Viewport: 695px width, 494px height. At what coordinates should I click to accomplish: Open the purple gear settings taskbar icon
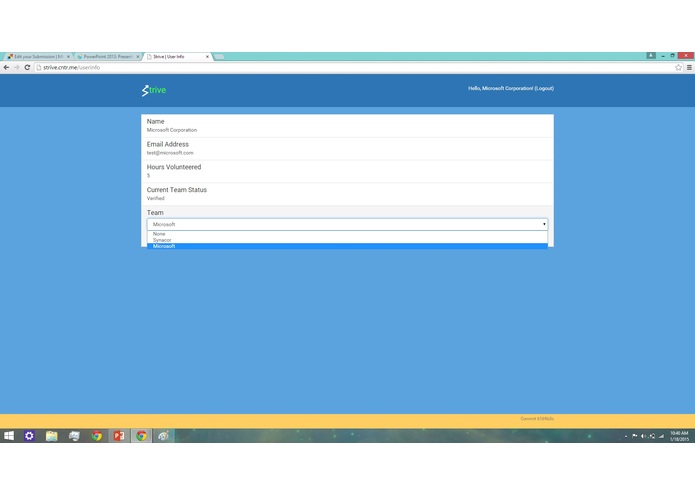29,436
